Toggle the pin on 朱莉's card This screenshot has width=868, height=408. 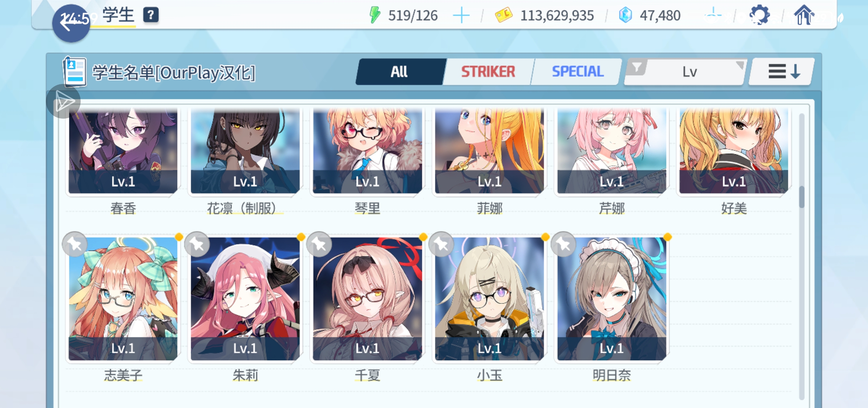197,244
